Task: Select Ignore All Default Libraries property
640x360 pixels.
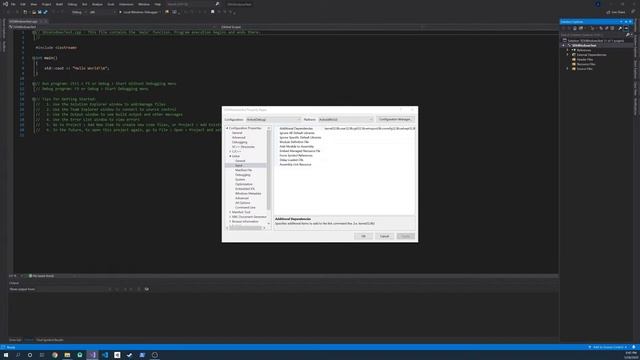Action: click(297, 133)
